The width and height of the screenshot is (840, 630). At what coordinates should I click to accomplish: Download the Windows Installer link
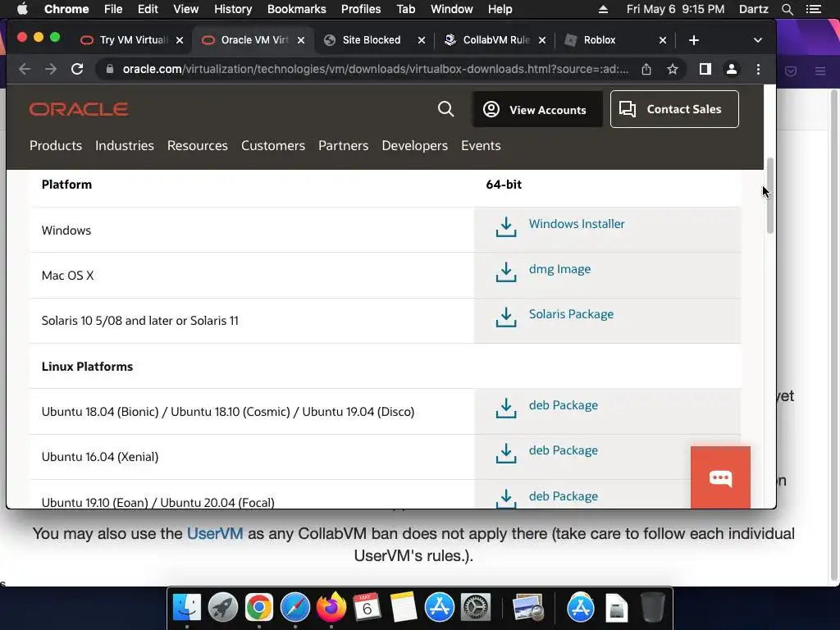point(577,224)
